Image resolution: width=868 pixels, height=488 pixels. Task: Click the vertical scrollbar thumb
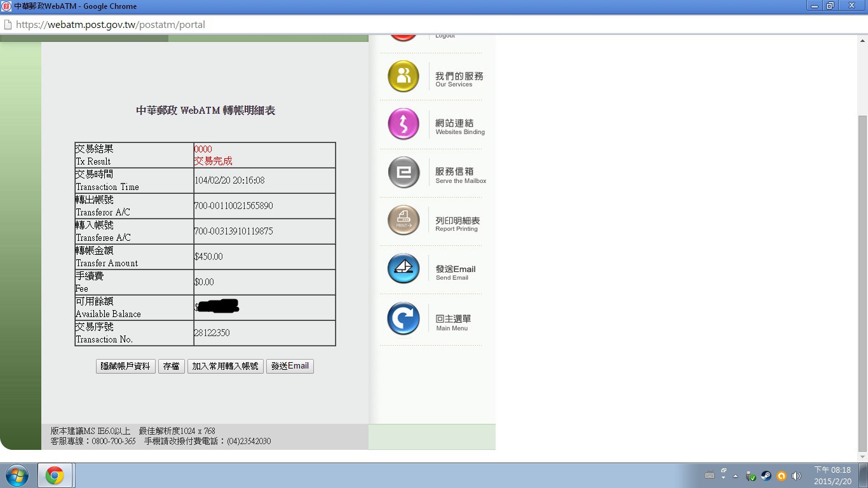pyautogui.click(x=862, y=282)
